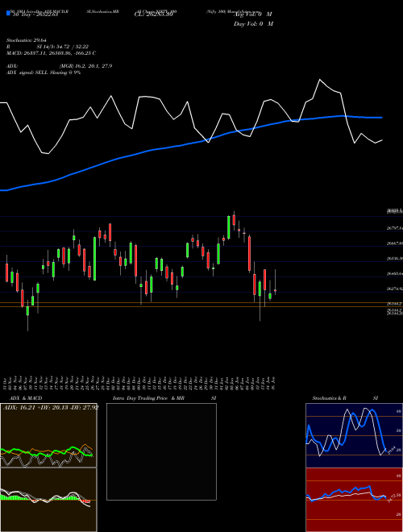Click the blue 50-day SMA legend square
This screenshot has width=403, height=532.
click(x=8, y=13)
